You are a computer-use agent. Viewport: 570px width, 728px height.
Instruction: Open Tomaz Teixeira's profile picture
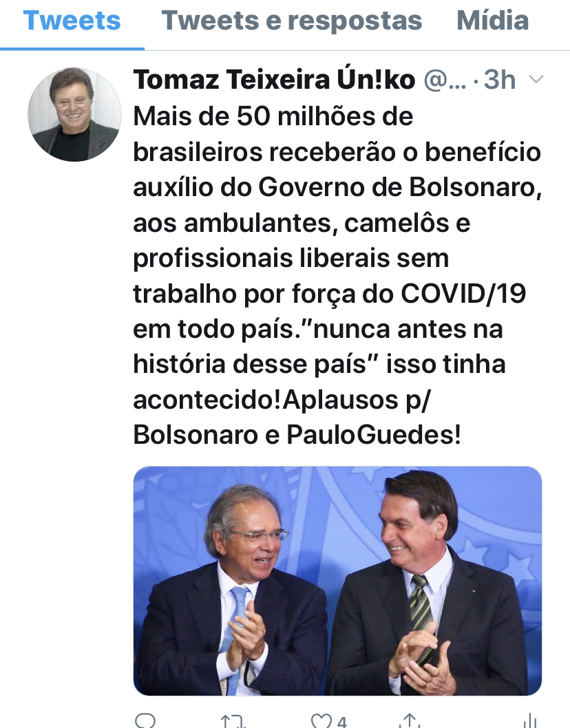coord(74,115)
